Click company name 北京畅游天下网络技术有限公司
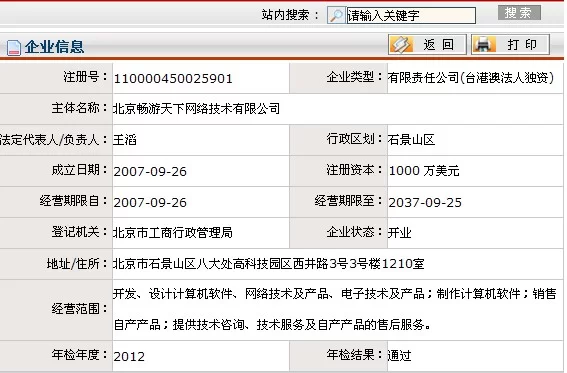 coord(196,108)
